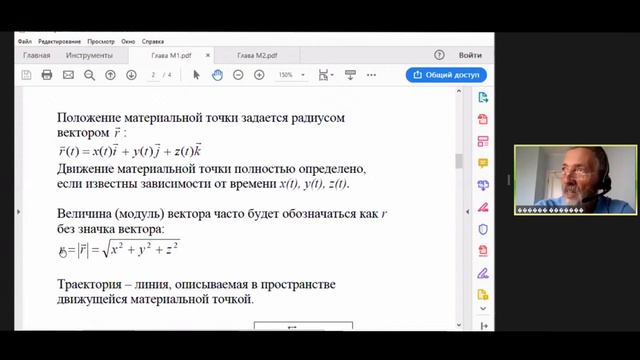This screenshot has width=640, height=360.
Task: Collapse the right tools pane
Action: 467,211
